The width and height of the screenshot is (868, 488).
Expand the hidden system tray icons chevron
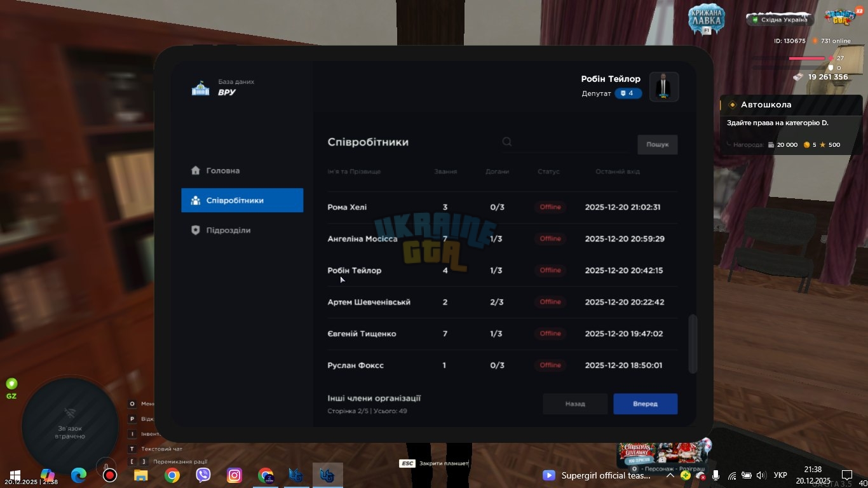(670, 475)
